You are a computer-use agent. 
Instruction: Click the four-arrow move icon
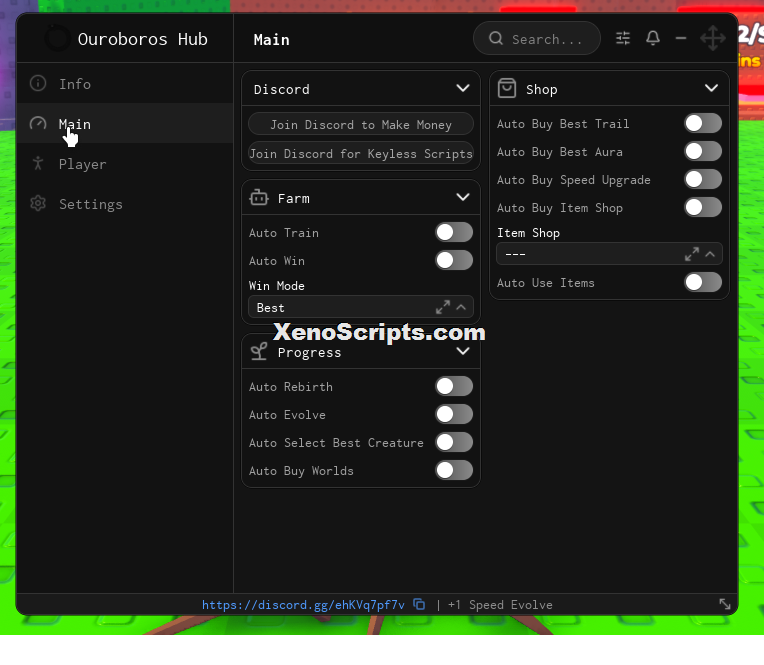(712, 38)
